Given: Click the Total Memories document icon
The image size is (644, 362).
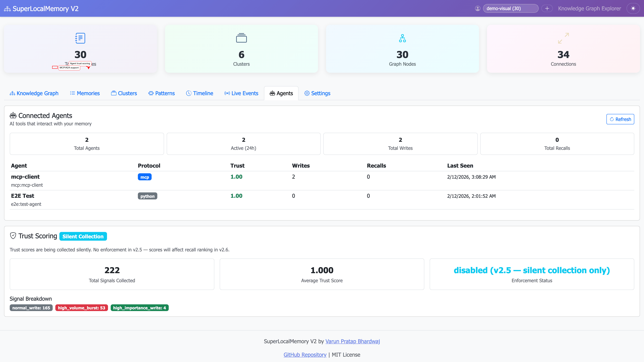Looking at the screenshot, I should (80, 38).
